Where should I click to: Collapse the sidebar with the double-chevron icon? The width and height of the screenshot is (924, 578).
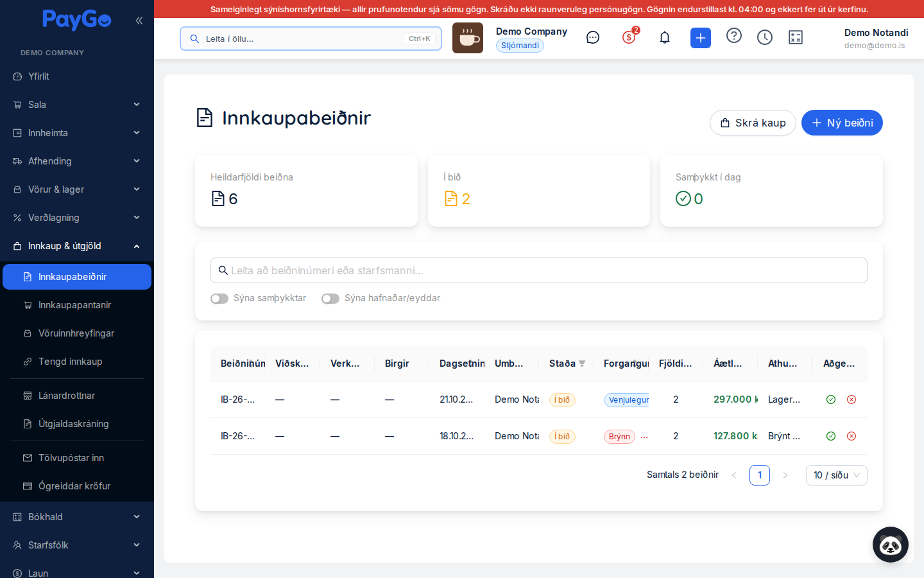(139, 21)
